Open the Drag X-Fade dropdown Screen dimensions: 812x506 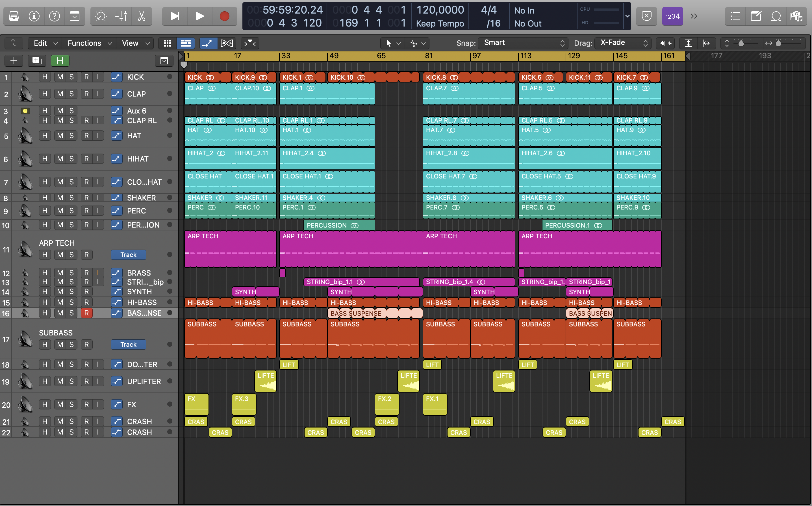623,43
